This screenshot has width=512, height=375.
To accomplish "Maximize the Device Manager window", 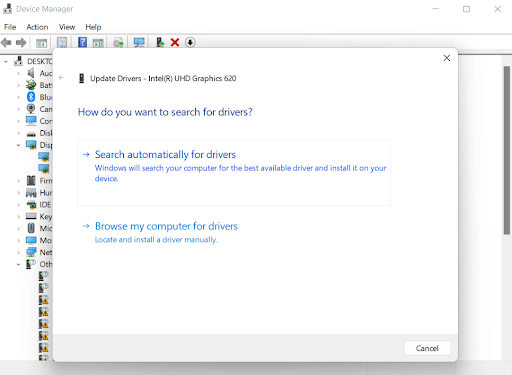I will tap(466, 9).
